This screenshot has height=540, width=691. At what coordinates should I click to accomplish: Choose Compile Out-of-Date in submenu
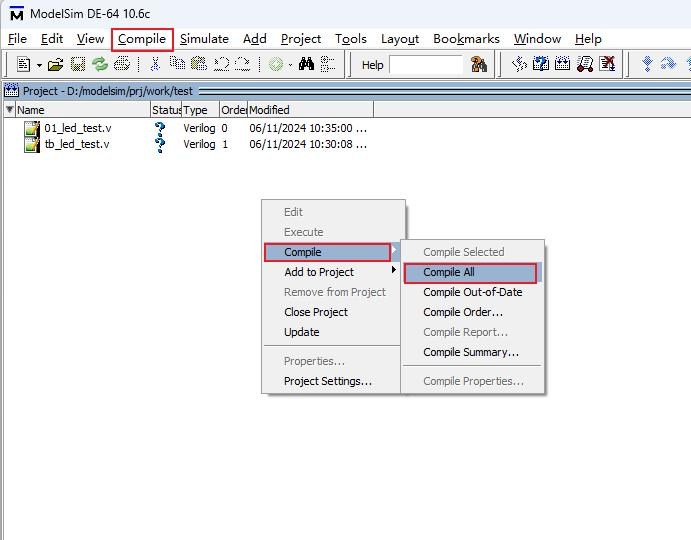pos(472,292)
